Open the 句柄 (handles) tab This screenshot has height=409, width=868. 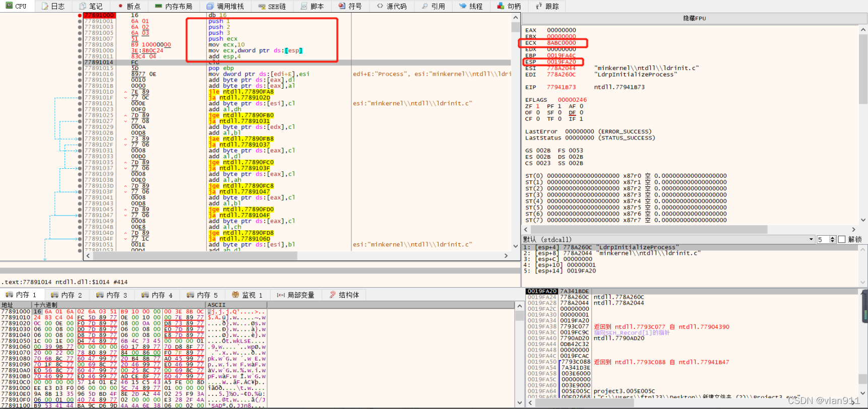[x=509, y=6]
